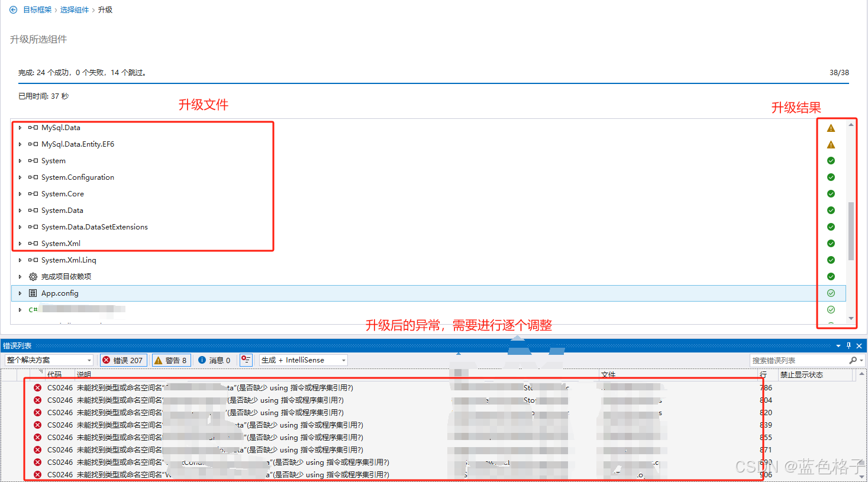Open the 生成 + IntelliSense dropdown
Viewport: 868px width, 482px height.
tap(304, 360)
